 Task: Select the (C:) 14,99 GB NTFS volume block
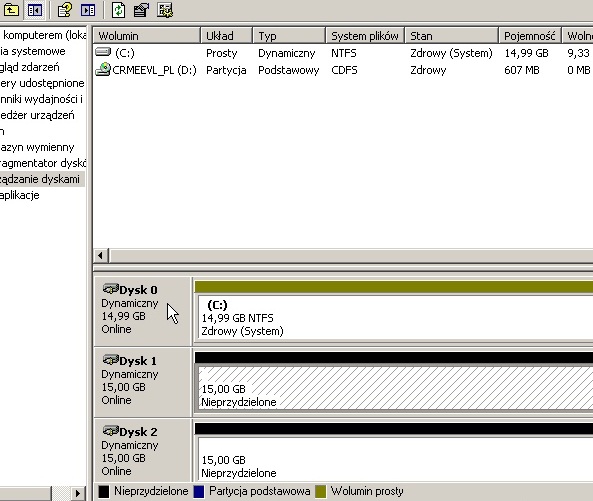(394, 317)
